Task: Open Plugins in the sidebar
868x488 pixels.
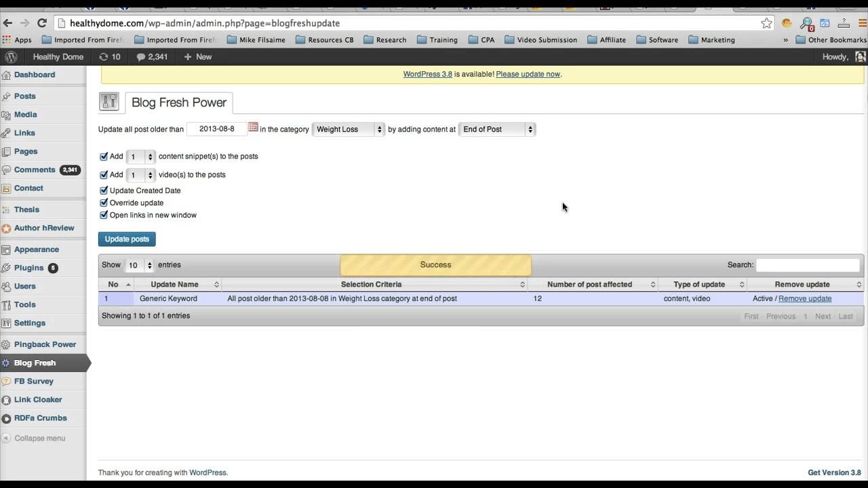Action: pyautogui.click(x=29, y=268)
